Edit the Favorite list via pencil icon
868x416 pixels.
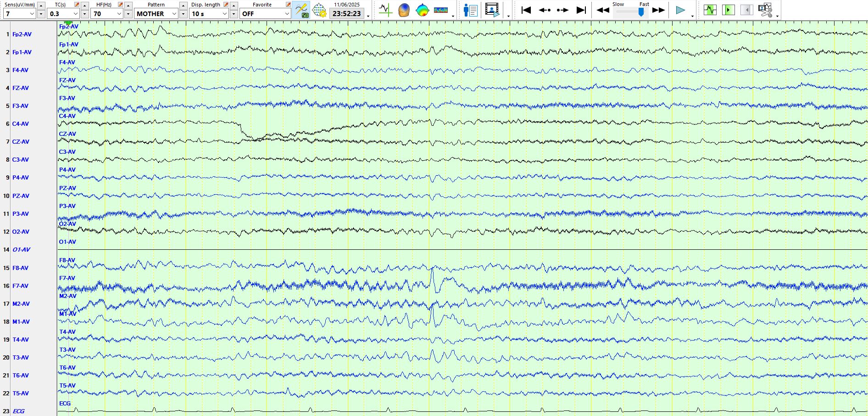coord(288,5)
